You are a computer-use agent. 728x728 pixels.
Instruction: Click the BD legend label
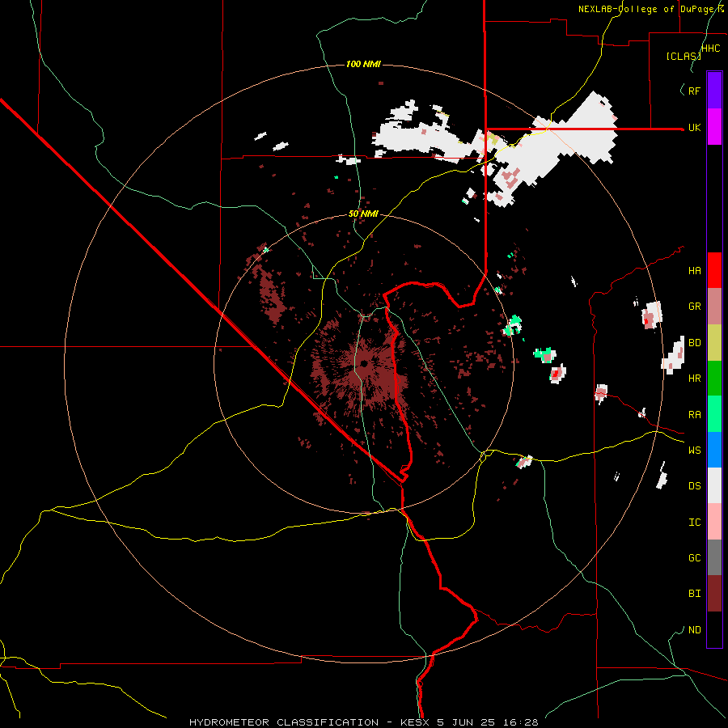click(694, 342)
